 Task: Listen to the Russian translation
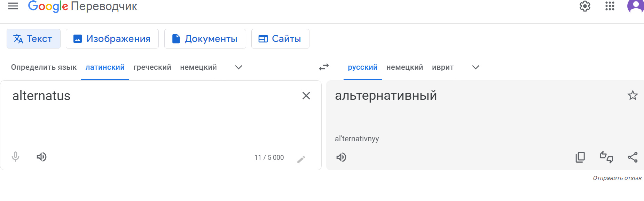341,157
